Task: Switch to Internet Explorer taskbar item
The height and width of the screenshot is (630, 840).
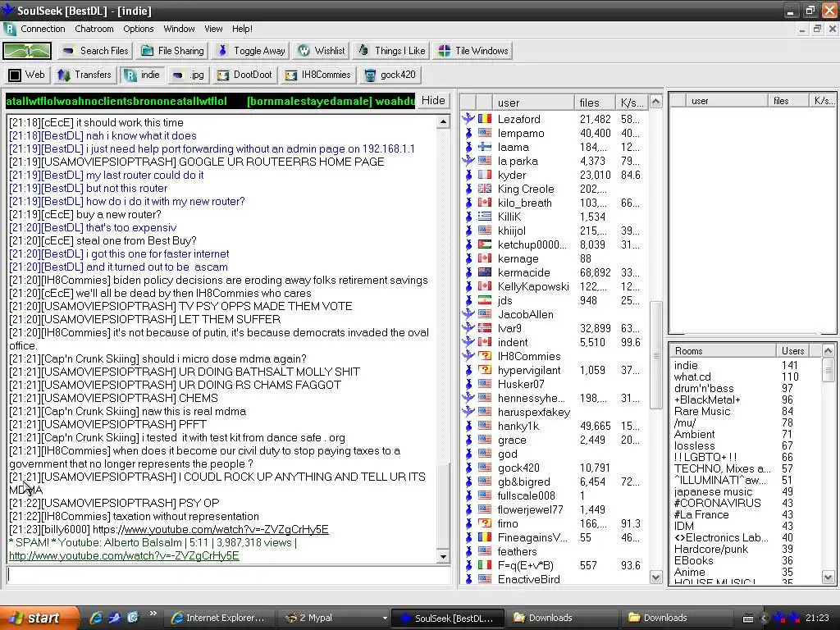Action: pyautogui.click(x=218, y=619)
